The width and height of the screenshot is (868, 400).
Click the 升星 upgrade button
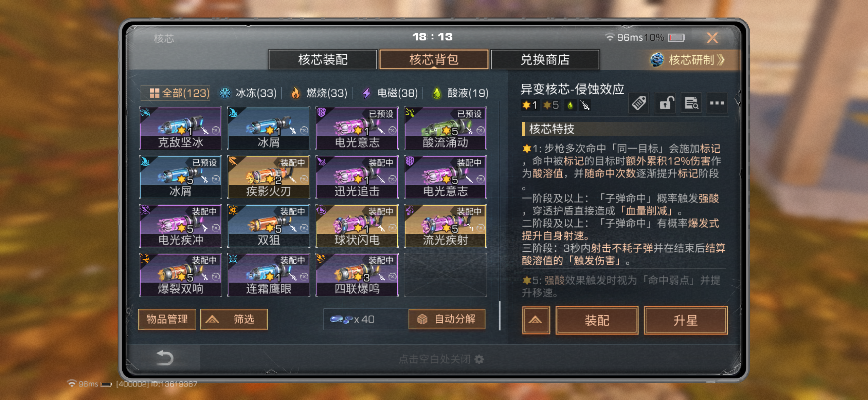pos(685,320)
